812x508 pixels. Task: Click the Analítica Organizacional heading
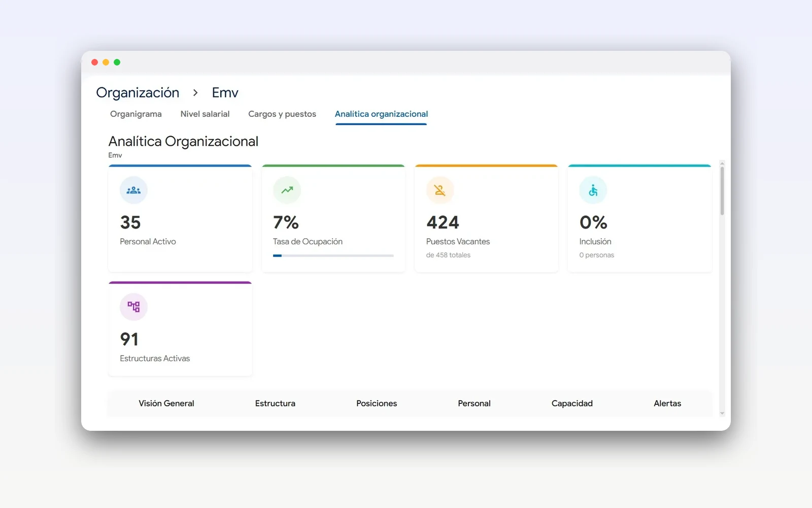pos(183,141)
